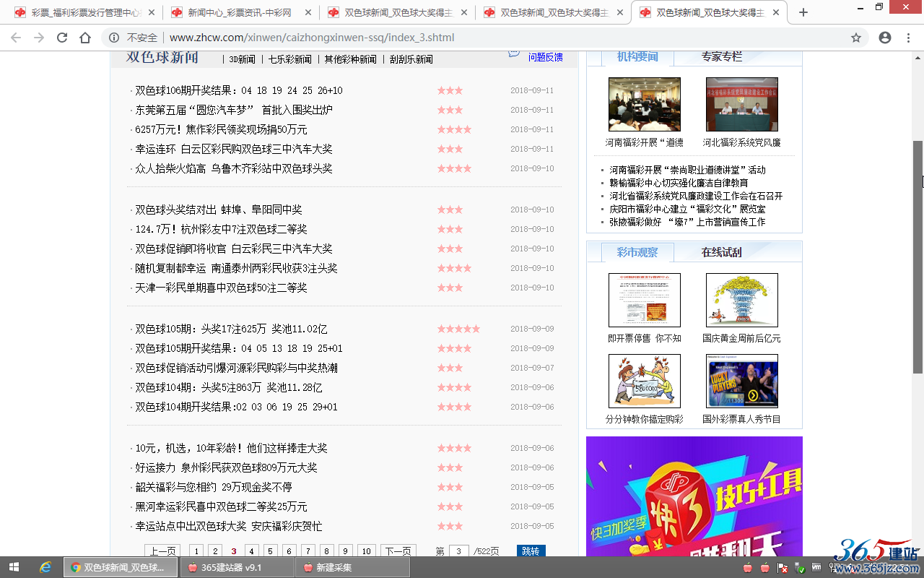The height and width of the screenshot is (578, 924).
Task: Open a new browser tab
Action: (x=803, y=12)
